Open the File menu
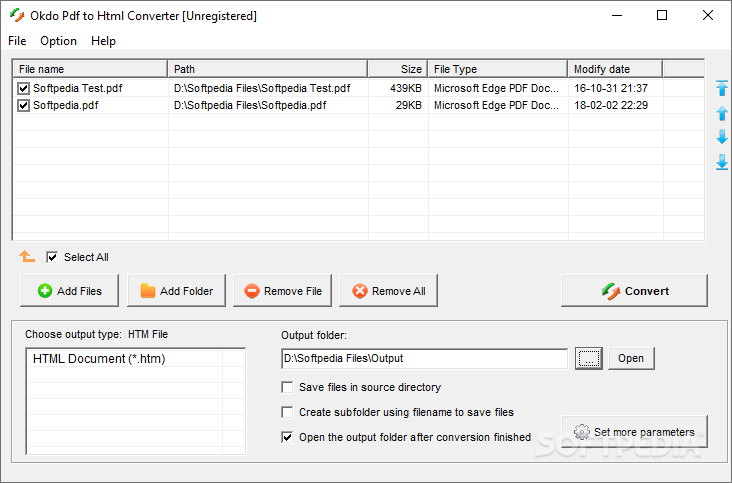This screenshot has height=483, width=732. click(17, 41)
